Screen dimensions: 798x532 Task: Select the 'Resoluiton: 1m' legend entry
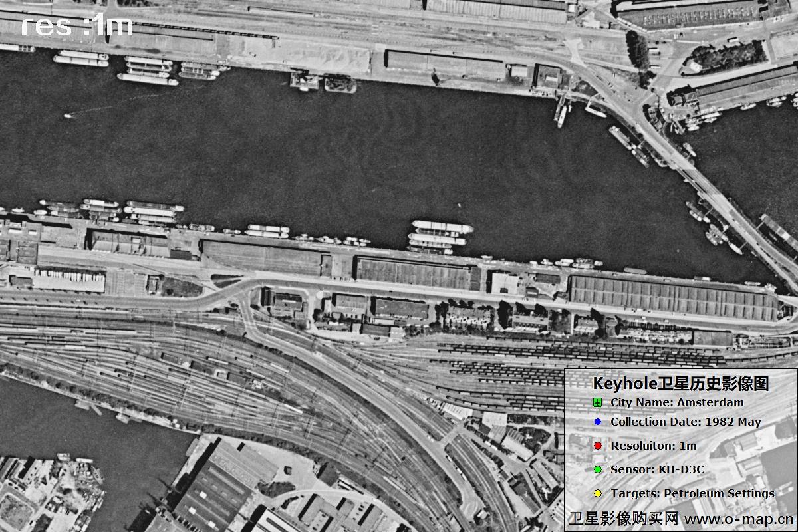tap(653, 446)
